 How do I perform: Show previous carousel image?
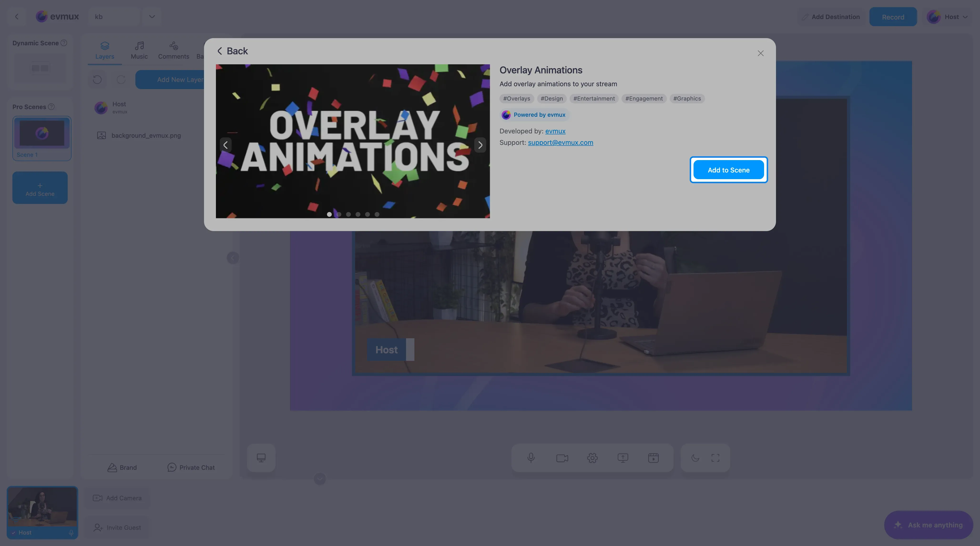point(226,145)
